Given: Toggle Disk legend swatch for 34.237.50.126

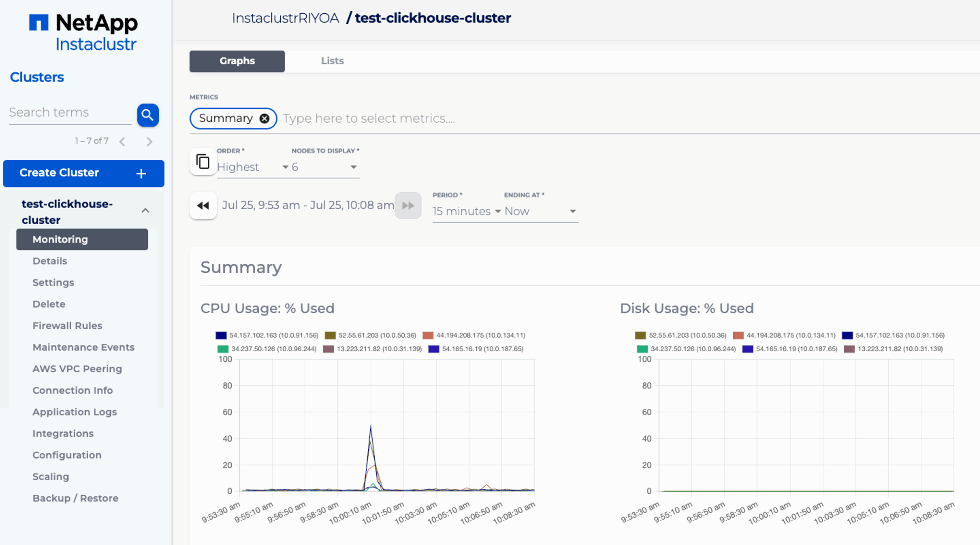Looking at the screenshot, I should [x=642, y=349].
